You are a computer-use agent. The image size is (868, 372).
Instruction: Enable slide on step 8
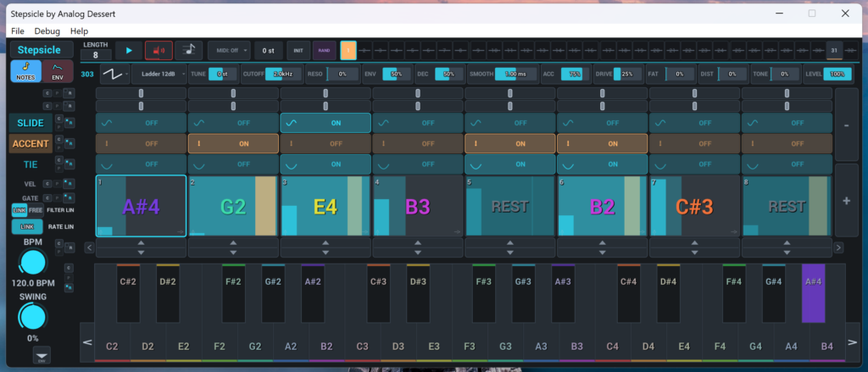pyautogui.click(x=787, y=123)
